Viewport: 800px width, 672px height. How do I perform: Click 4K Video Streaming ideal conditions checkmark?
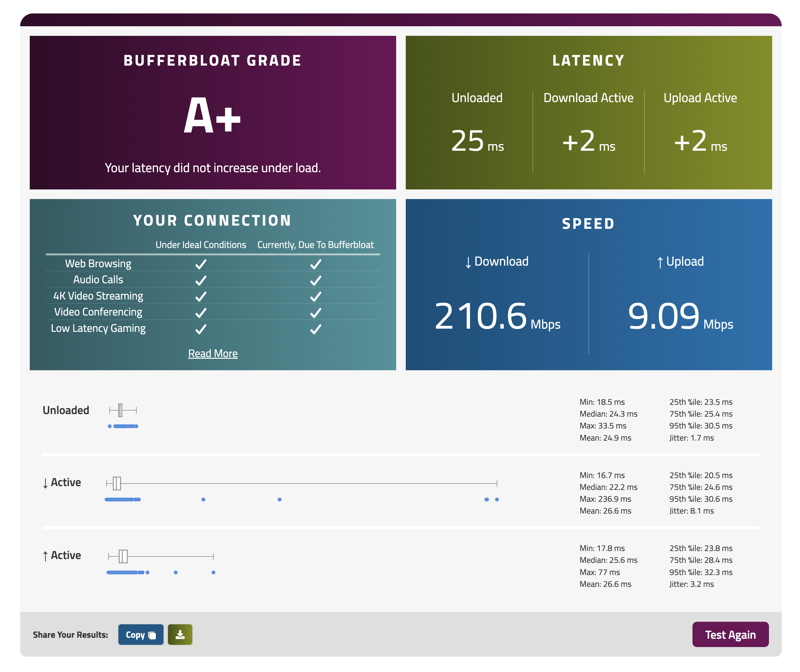[201, 296]
